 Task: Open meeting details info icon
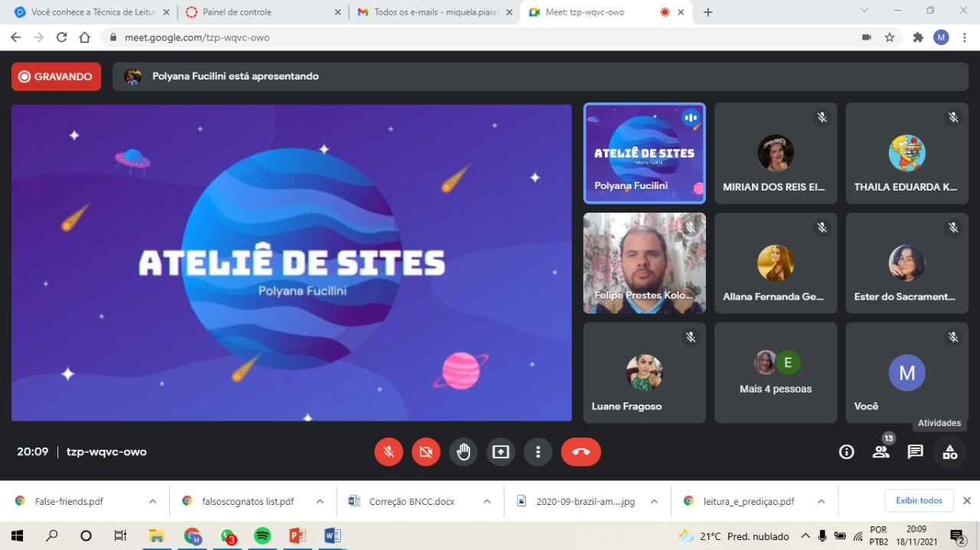846,452
